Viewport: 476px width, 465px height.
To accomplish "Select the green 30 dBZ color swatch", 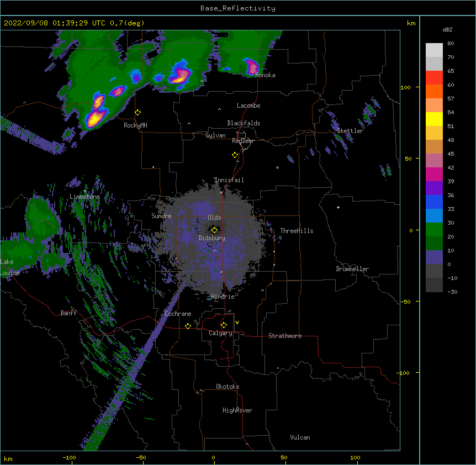I will click(x=434, y=230).
